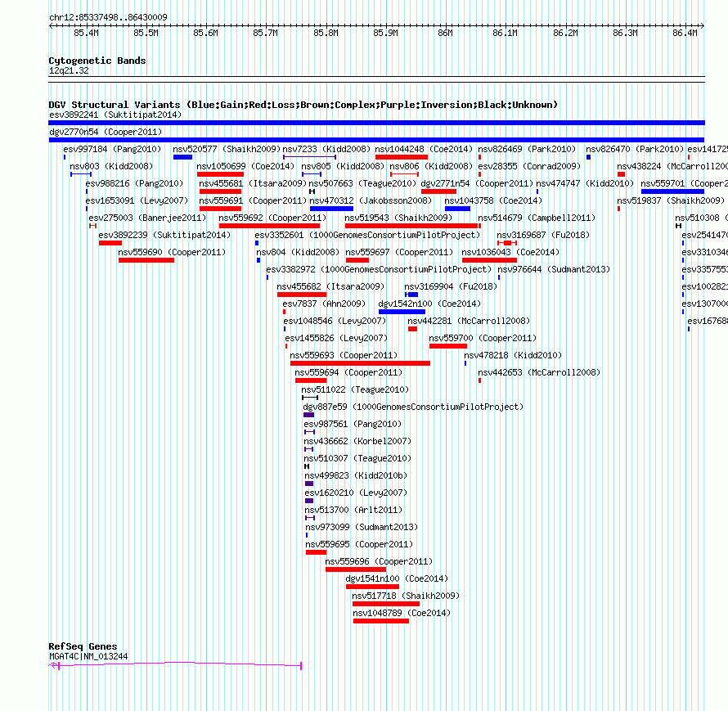
Task: Click the nsv826470 (Park2010) label
Action: [x=634, y=149]
